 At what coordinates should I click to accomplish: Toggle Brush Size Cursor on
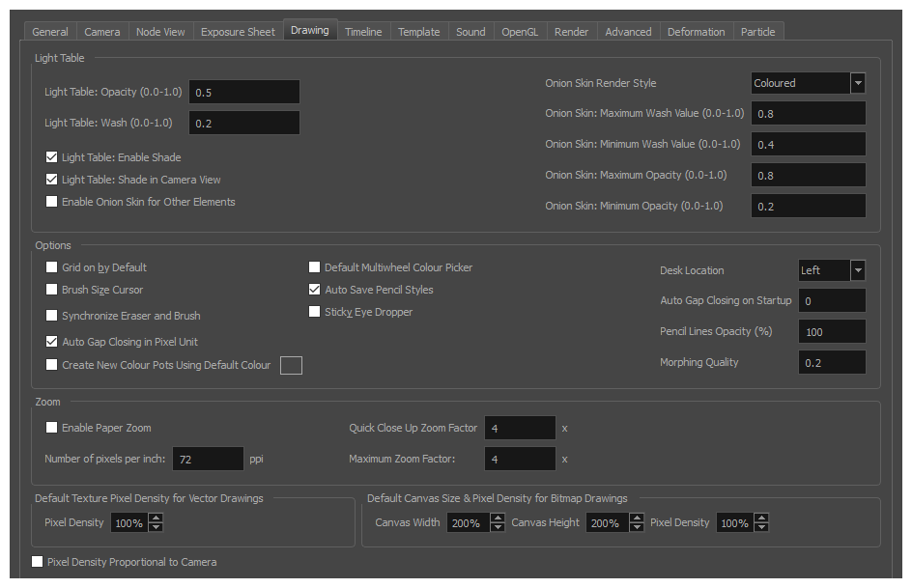click(x=51, y=289)
